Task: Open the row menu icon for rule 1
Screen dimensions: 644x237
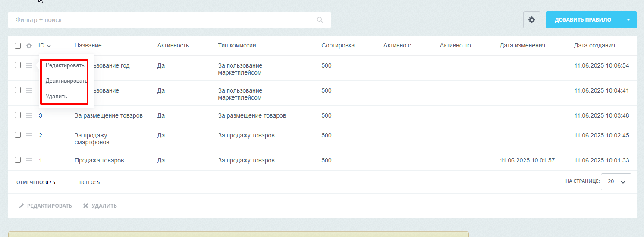Action: click(x=29, y=160)
